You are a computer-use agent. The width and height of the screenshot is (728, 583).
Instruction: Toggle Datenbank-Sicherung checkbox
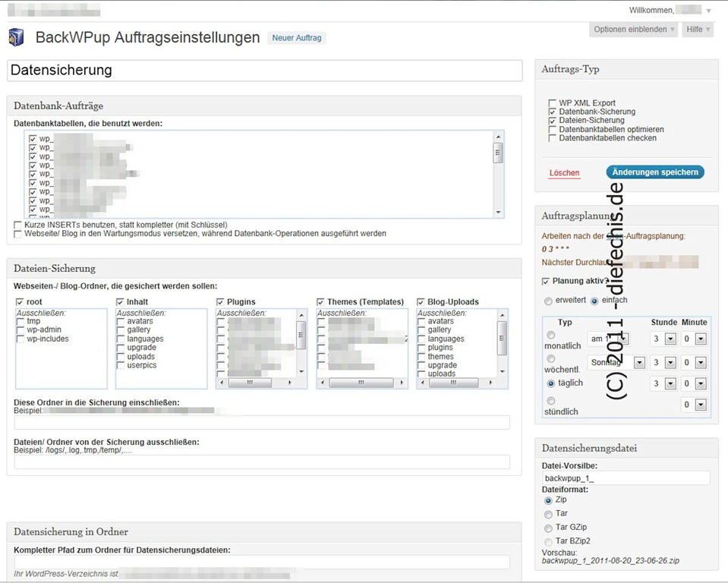coord(552,112)
